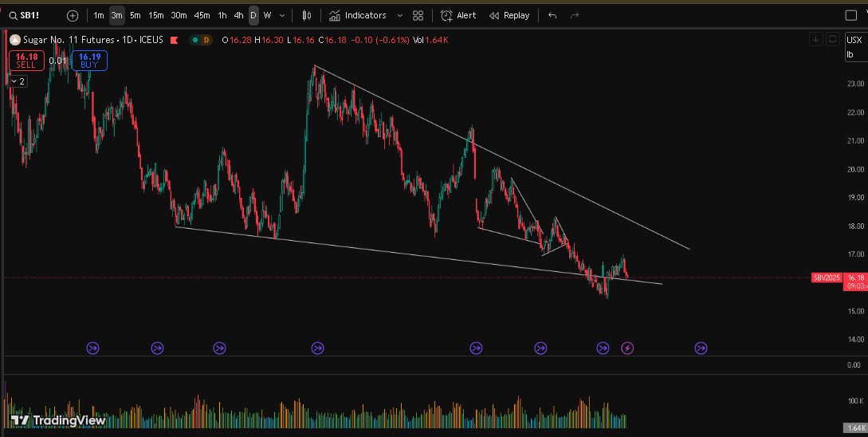Open the USX lb currency unit selector
The width and height of the screenshot is (868, 437).
point(855,47)
